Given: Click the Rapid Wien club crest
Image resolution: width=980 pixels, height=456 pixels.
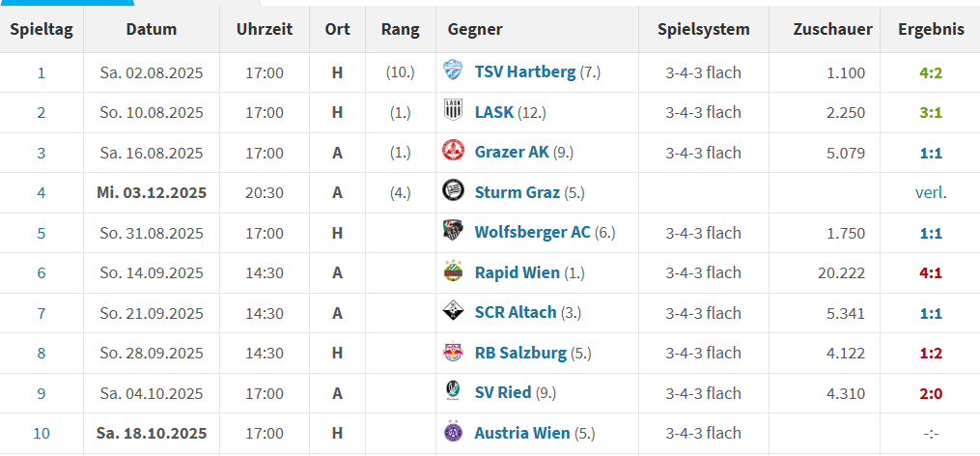Looking at the screenshot, I should click(x=452, y=272).
